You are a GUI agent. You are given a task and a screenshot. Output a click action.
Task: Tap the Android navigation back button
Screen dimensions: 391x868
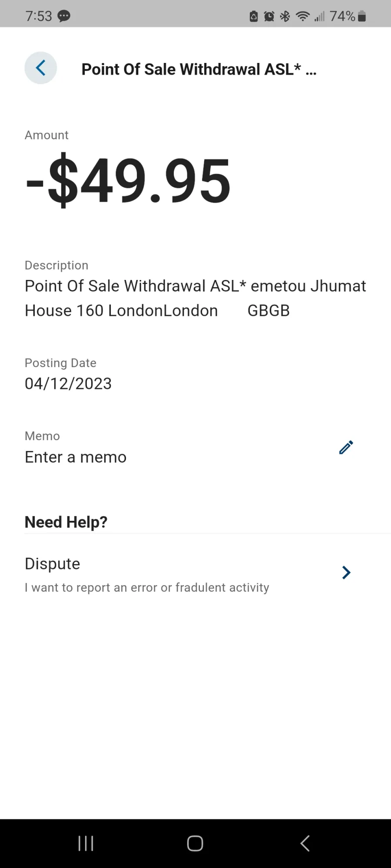point(305,843)
